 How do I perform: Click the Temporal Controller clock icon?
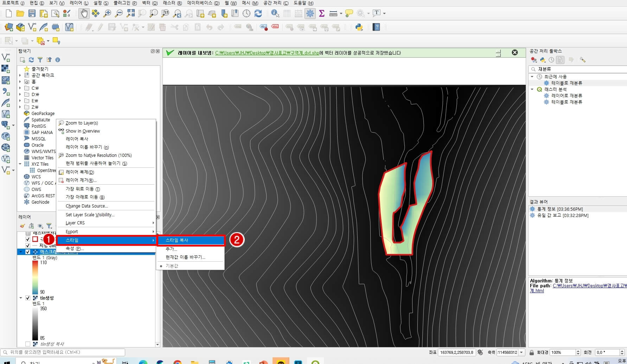[247, 13]
